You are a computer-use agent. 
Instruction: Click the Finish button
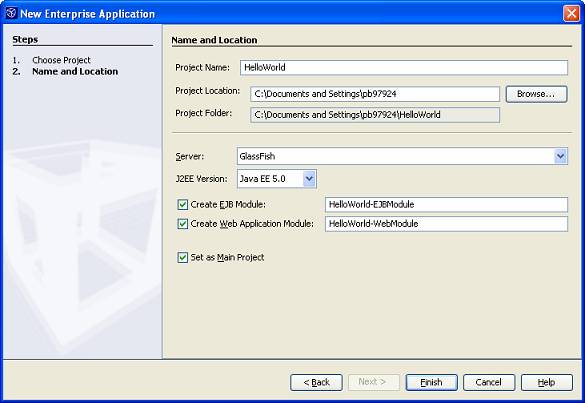431,382
